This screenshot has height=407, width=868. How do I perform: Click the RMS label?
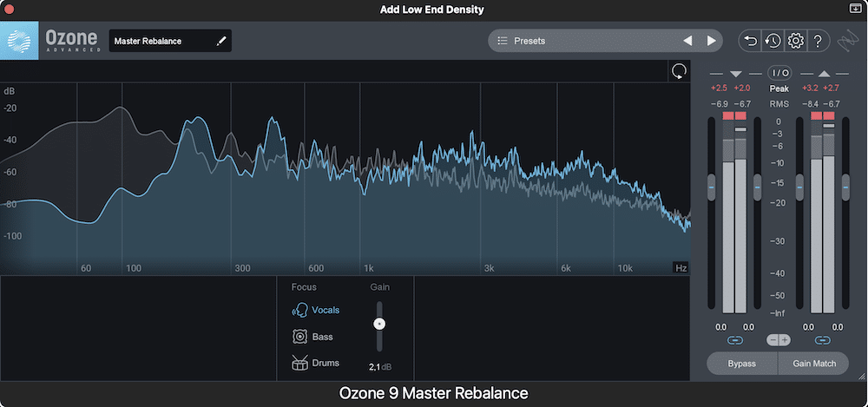[779, 104]
